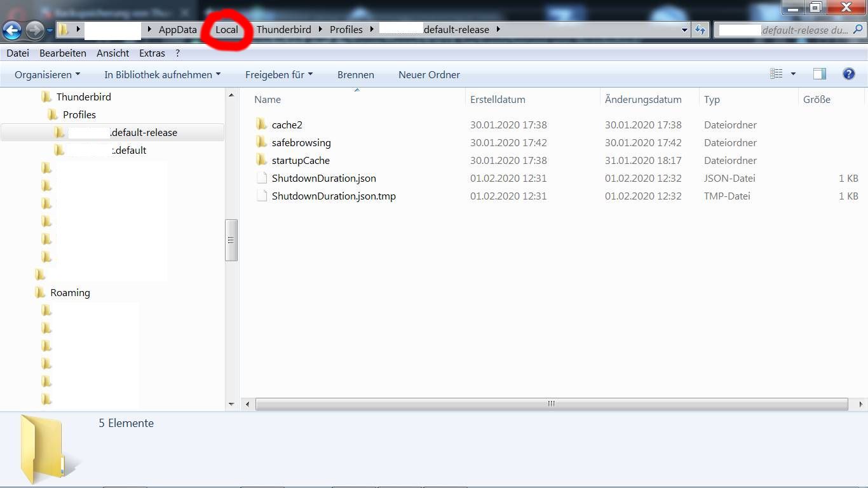Jump to Thunderbird in the address bar
The height and width of the screenshot is (488, 868).
284,29
